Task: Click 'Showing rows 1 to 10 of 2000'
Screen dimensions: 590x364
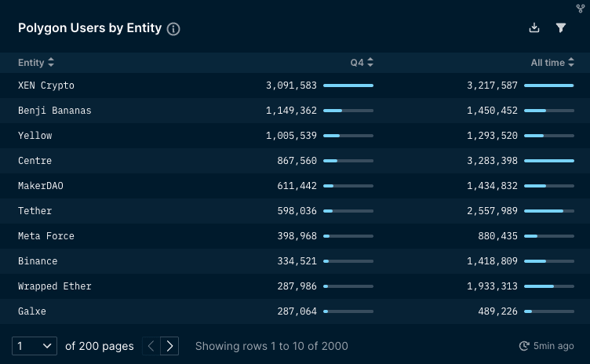Action: pos(271,346)
